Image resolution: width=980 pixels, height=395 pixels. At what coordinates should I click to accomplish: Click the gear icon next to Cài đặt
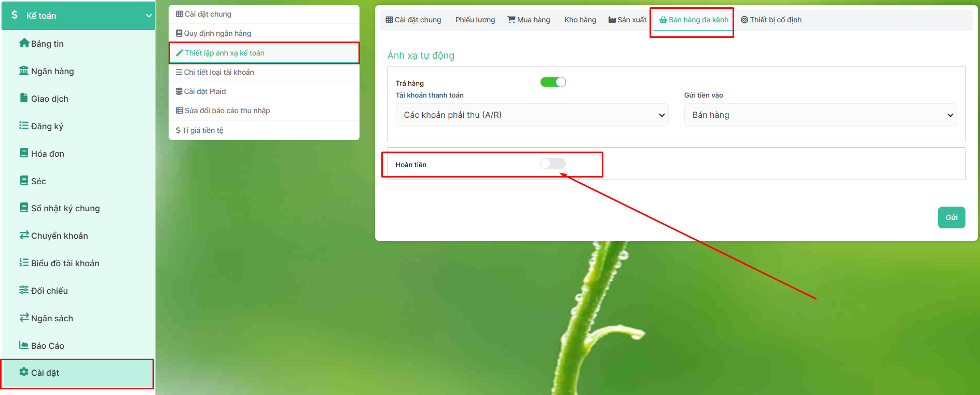(x=24, y=372)
